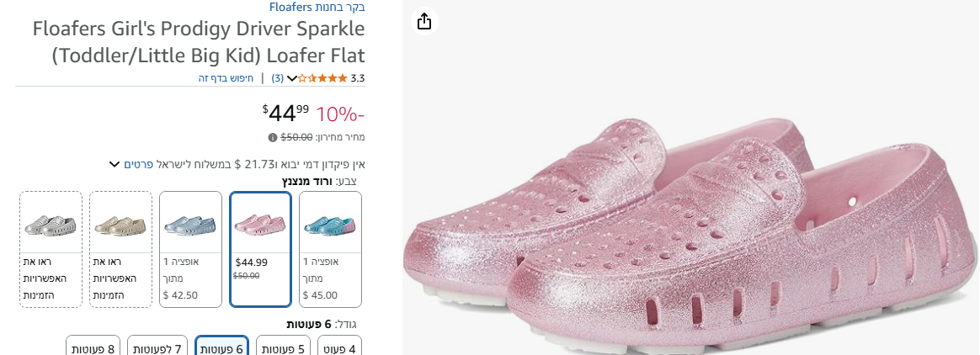
Task: Open the rating breakdown chevron
Action: coord(292,78)
